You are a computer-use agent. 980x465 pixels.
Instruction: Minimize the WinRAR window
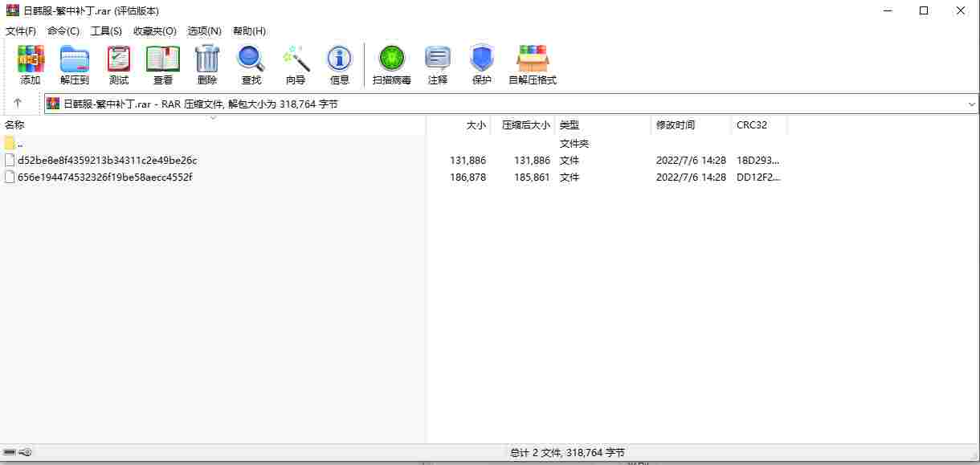(x=888, y=10)
